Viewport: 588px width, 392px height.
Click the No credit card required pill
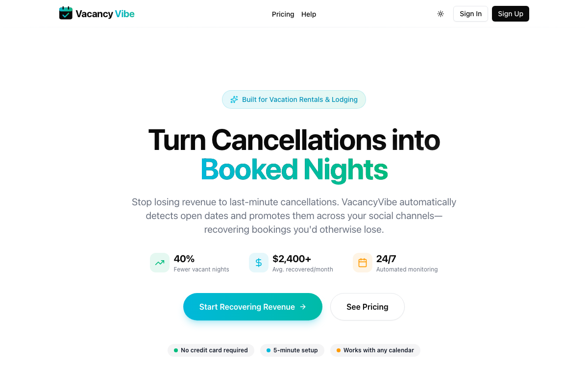pyautogui.click(x=211, y=350)
